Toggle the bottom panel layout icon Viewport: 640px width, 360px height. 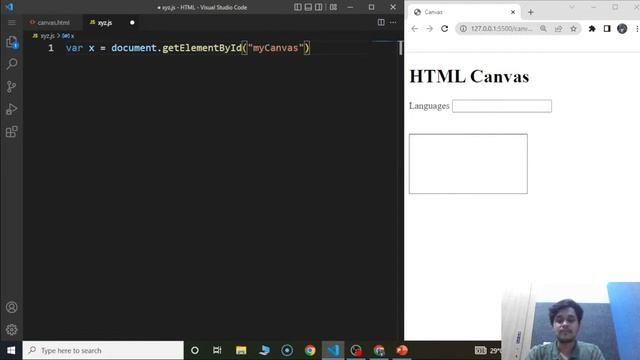coord(308,7)
